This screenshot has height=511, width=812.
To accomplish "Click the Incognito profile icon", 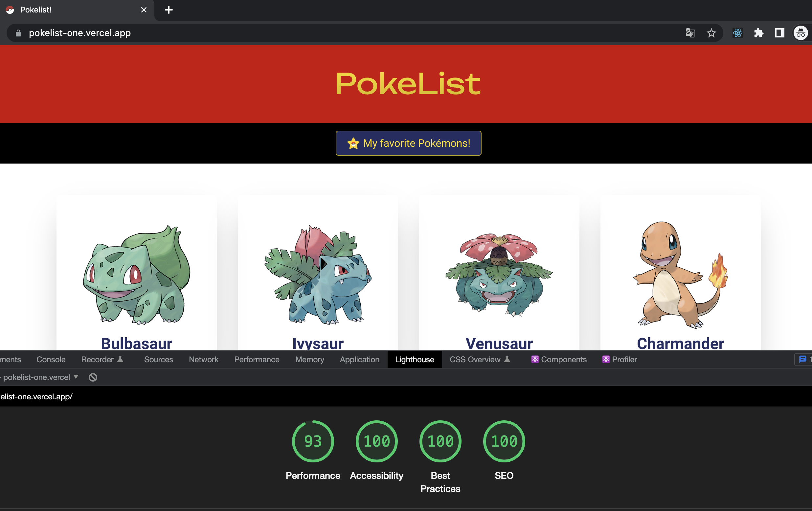I will pos(800,33).
